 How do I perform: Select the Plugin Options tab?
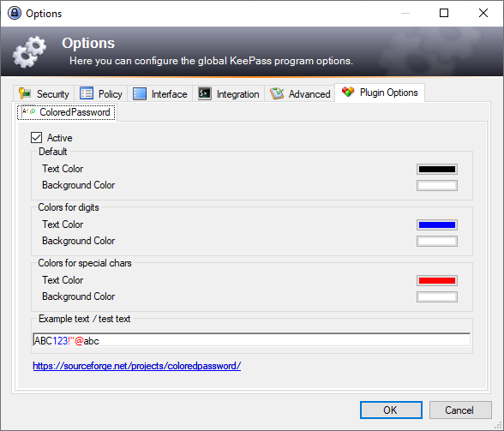tap(380, 93)
